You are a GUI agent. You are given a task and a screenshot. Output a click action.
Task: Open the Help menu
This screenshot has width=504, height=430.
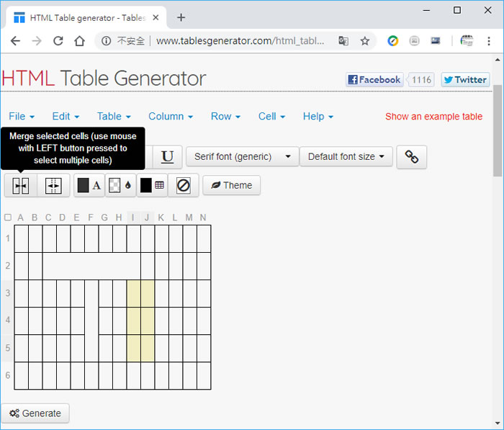pos(318,116)
